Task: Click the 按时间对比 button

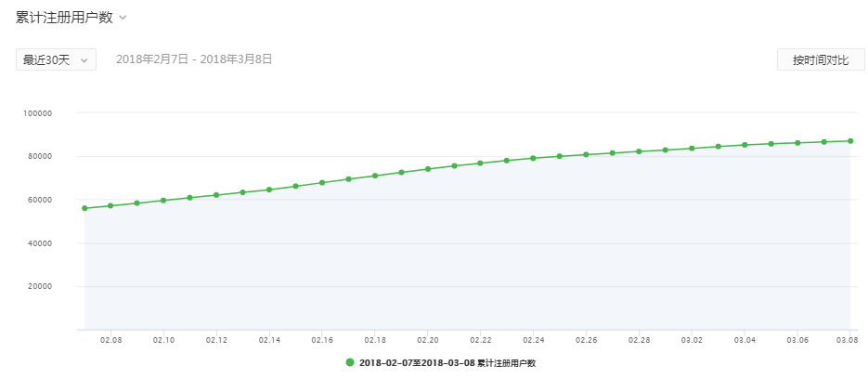Action: [x=820, y=59]
